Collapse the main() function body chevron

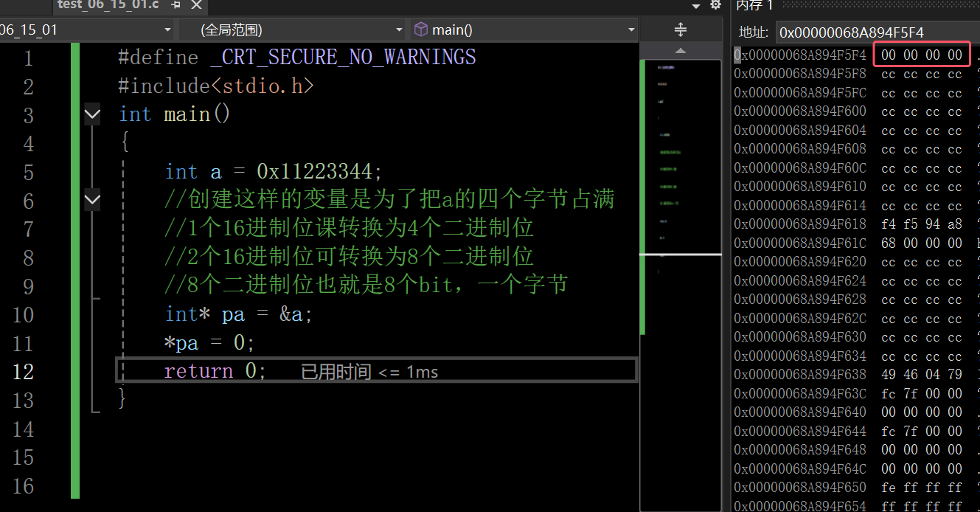(91, 114)
